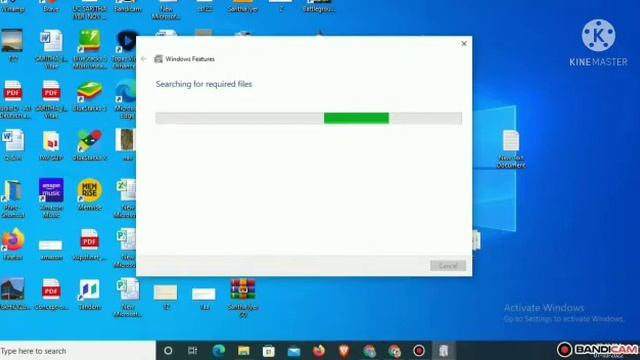This screenshot has height=360, width=640.
Task: Select the BlueStacks X desktop shortcut
Action: click(x=89, y=144)
